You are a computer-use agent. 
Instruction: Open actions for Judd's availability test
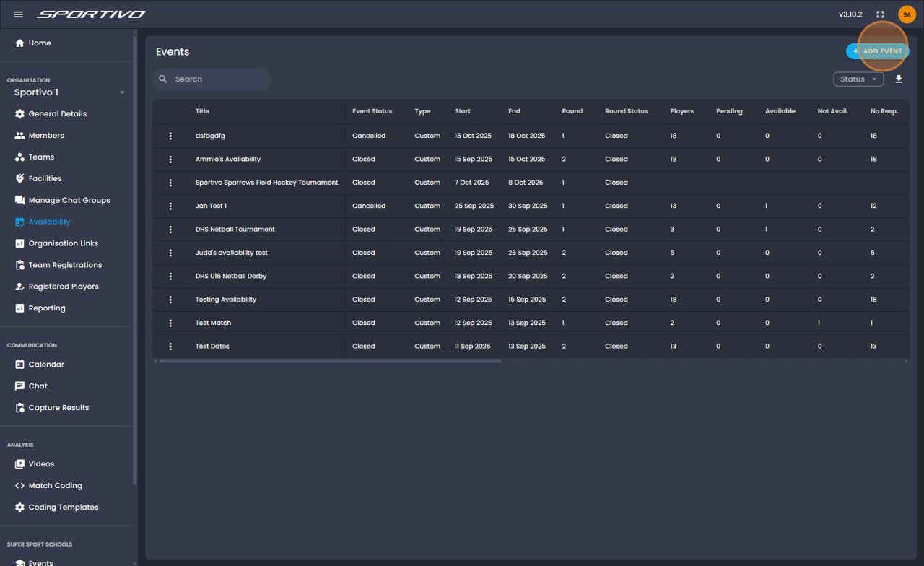pos(170,253)
